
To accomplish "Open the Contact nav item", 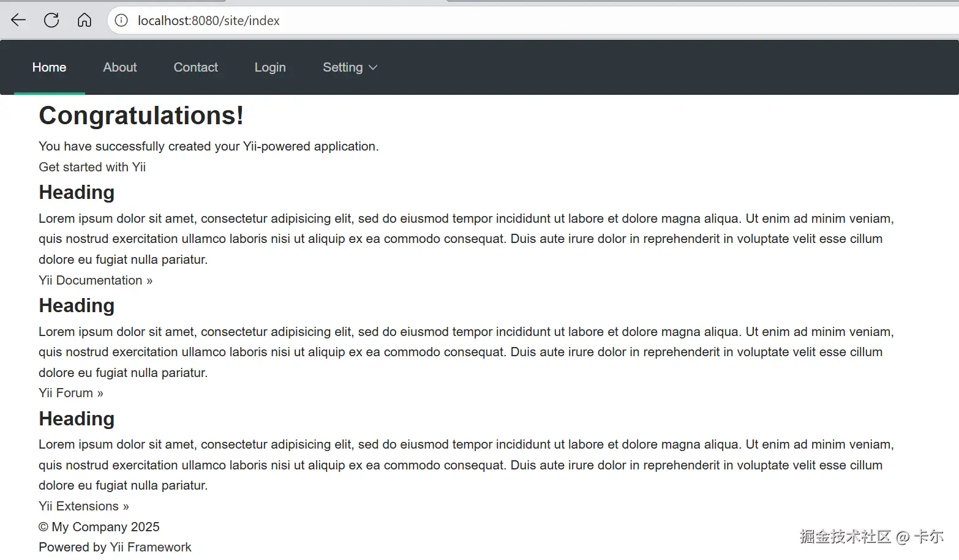I will pos(196,67).
